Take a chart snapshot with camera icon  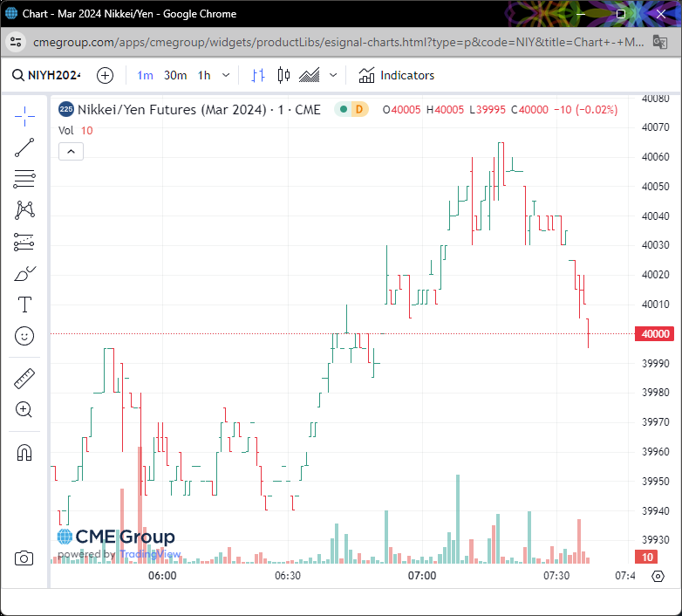pyautogui.click(x=24, y=558)
